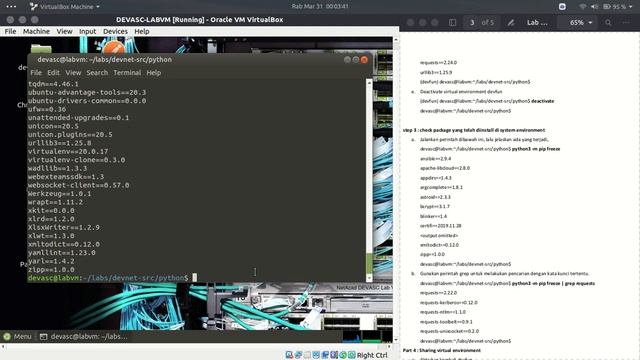Open the VirtualBox View menu
The image size is (640, 360).
[x=64, y=31]
